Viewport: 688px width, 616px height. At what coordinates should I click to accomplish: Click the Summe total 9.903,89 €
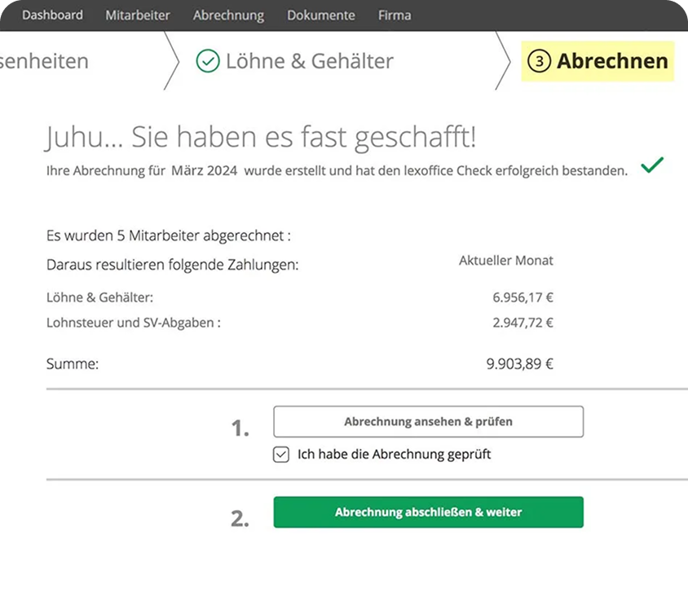click(x=519, y=364)
